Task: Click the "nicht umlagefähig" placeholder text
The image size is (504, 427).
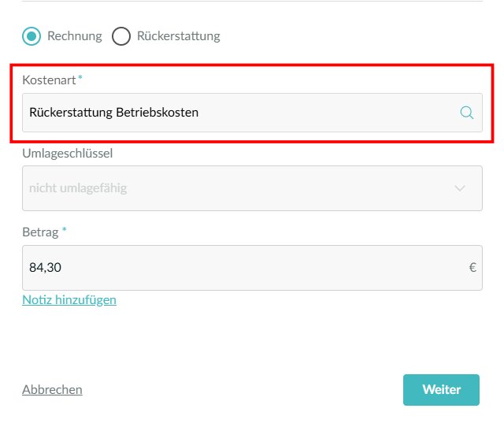Action: [x=78, y=188]
